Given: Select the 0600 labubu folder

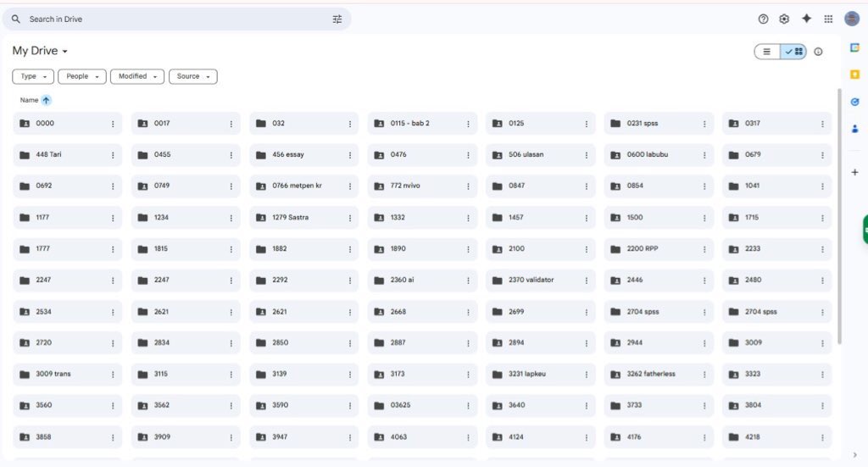Looking at the screenshot, I should click(x=659, y=155).
